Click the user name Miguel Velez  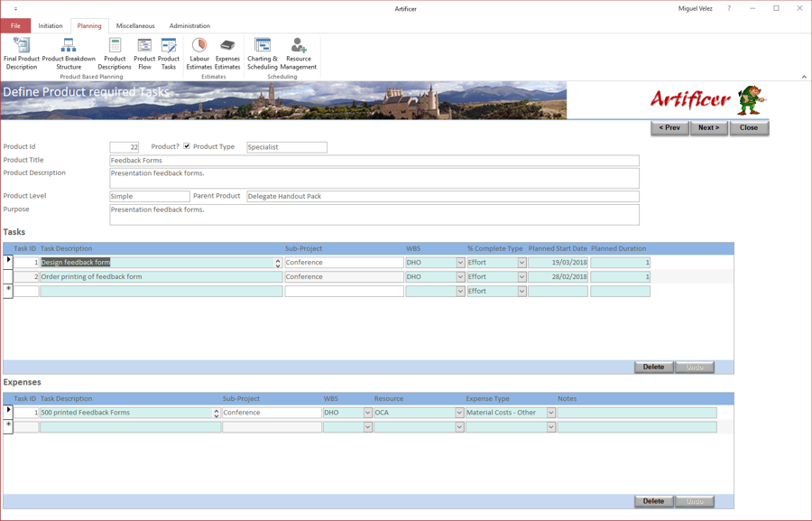click(695, 8)
